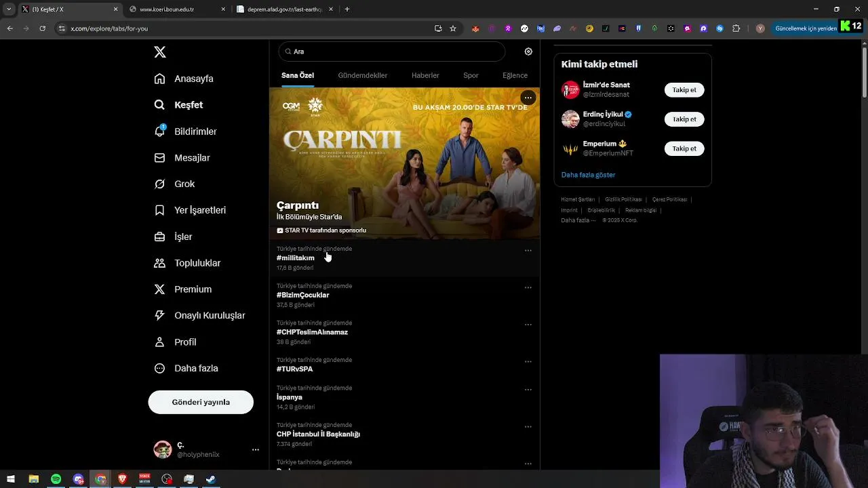The height and width of the screenshot is (488, 868).
Task: Open #millitakım trending topic
Action: coord(405,258)
